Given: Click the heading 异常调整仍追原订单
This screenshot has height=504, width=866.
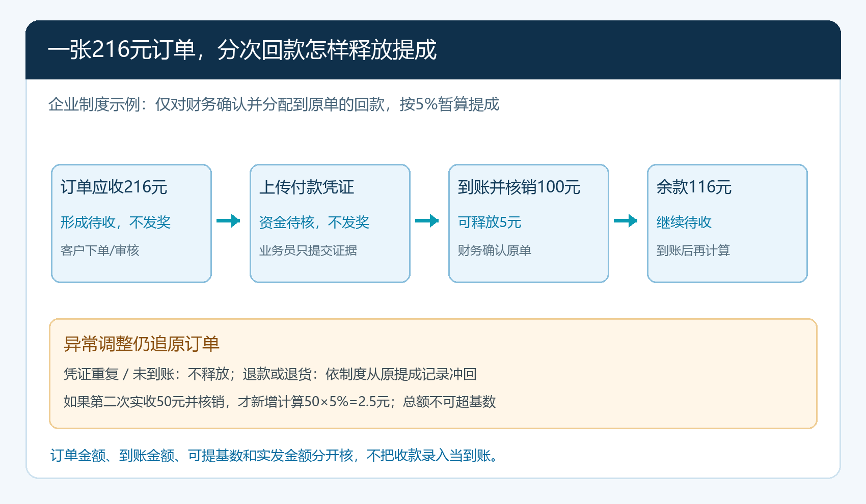Looking at the screenshot, I should coord(142,344).
